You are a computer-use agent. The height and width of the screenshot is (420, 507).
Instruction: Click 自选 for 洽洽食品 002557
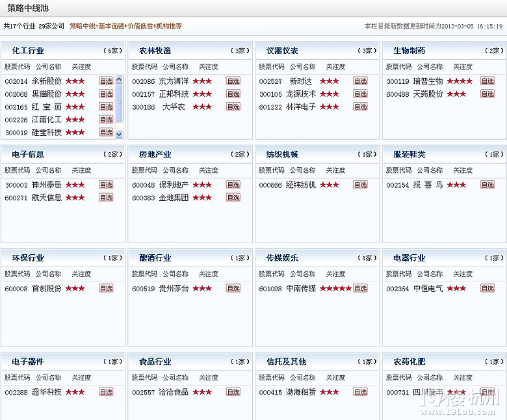(233, 392)
